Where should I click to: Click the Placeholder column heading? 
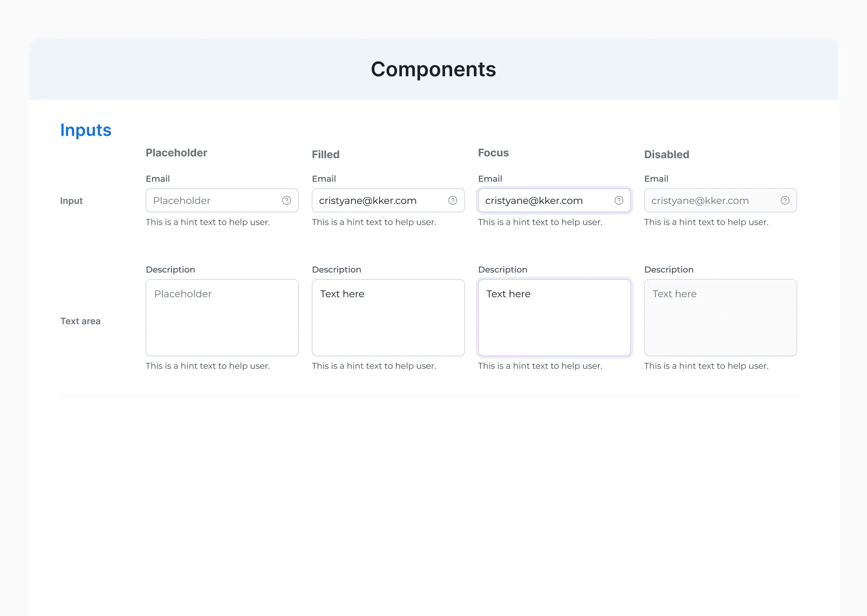coord(176,153)
